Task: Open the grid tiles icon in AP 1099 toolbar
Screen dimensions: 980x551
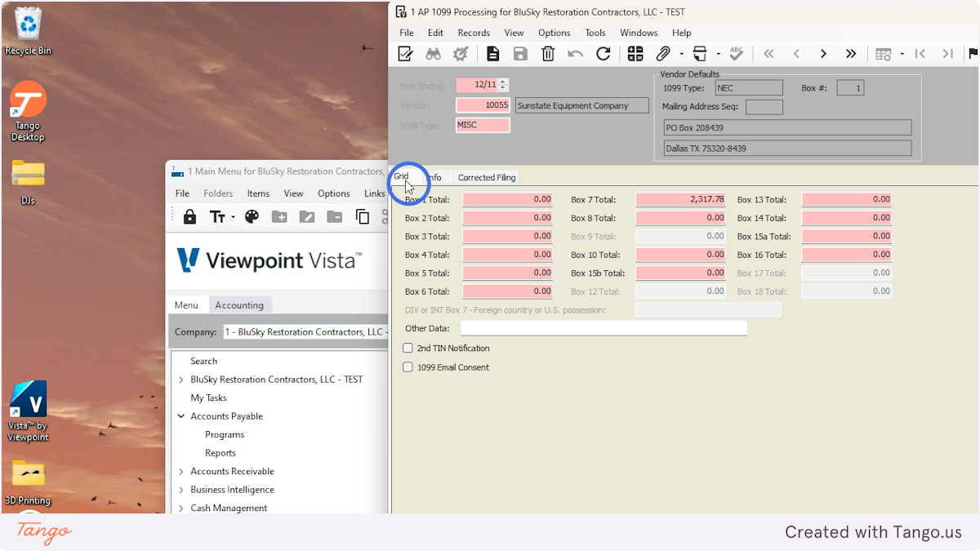Action: click(635, 54)
